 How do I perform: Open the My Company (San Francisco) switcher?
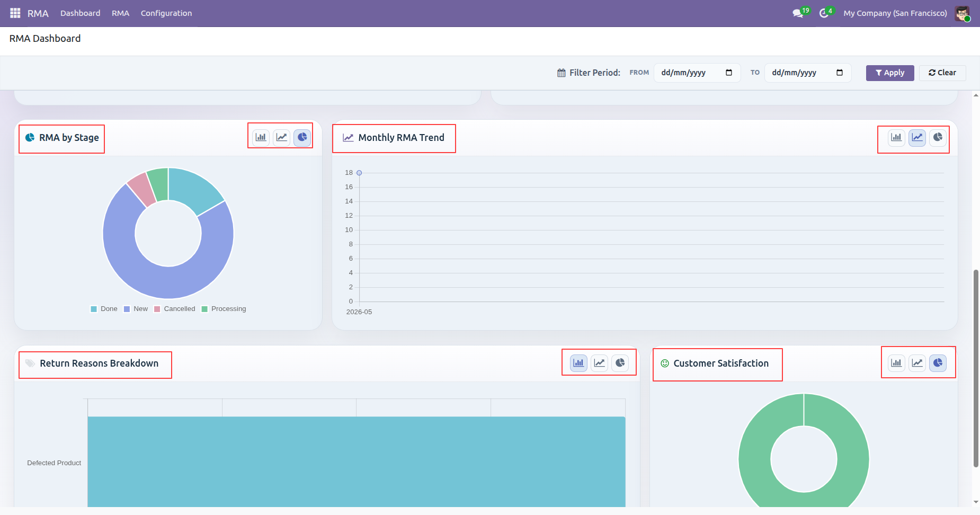coord(895,13)
